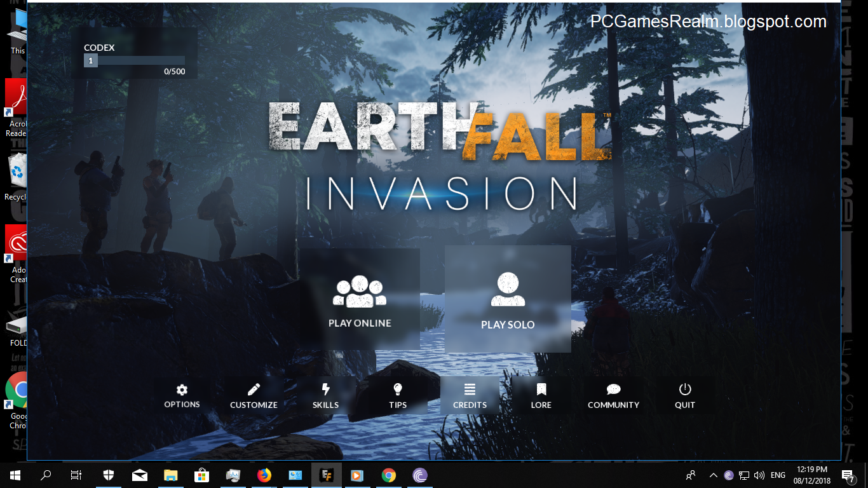Show hidden system tray icons
This screenshot has width=868, height=488.
click(714, 475)
